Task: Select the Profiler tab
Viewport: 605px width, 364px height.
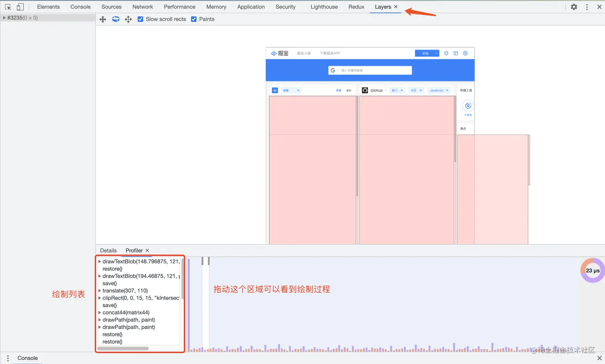Action: (134, 250)
